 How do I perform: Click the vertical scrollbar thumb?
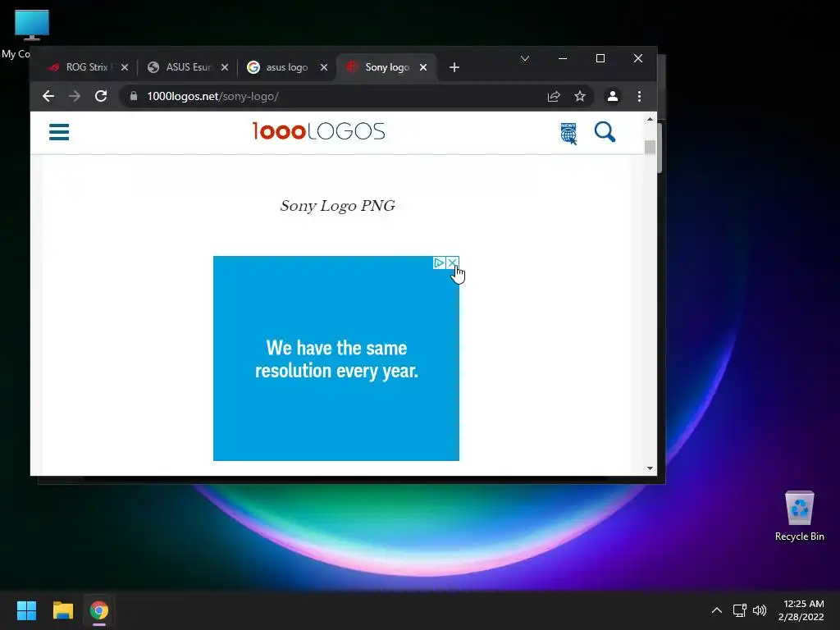[x=650, y=148]
